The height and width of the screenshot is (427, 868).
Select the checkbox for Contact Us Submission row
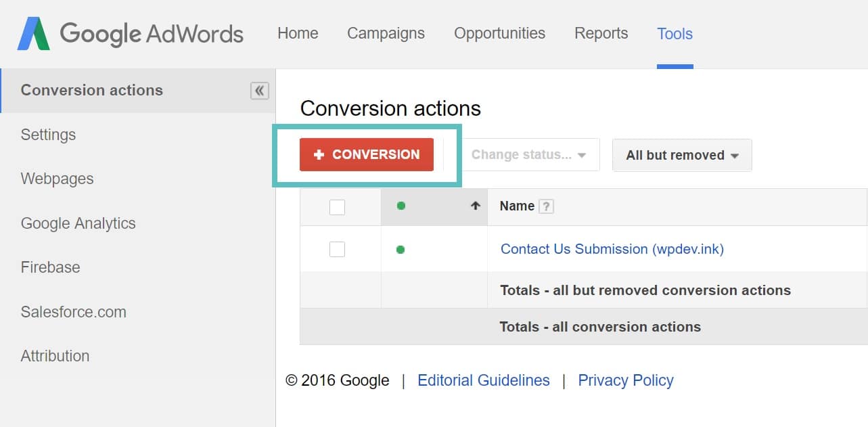coord(337,249)
